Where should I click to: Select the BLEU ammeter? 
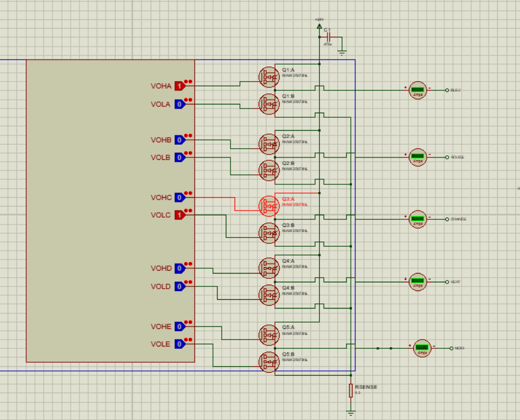tap(418, 90)
